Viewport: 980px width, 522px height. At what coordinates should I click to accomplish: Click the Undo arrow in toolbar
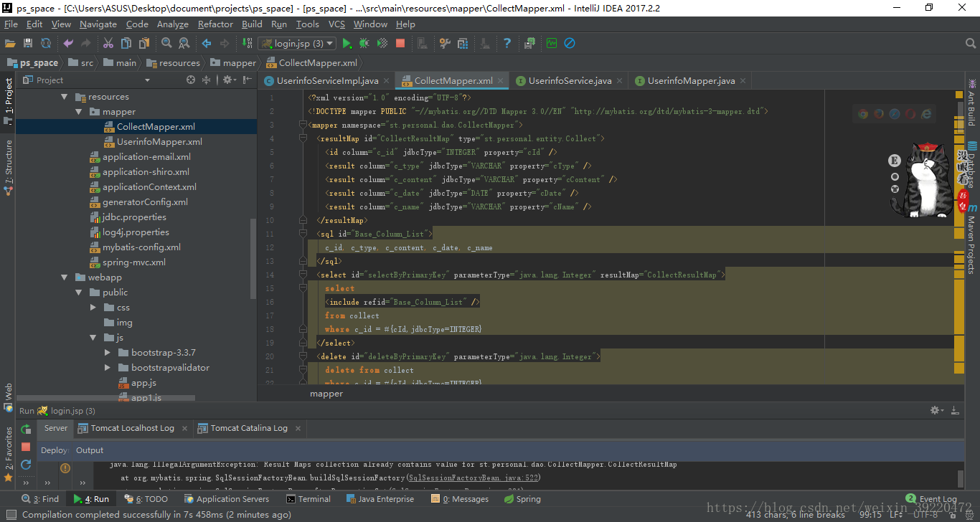point(68,43)
